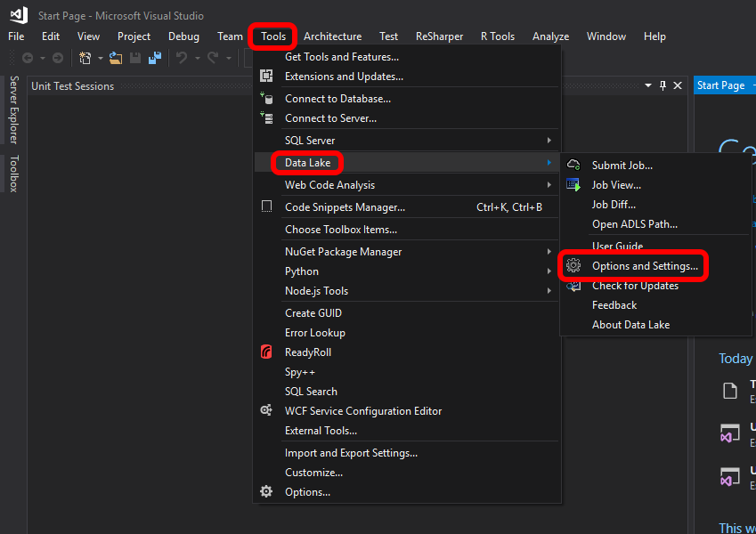Switch to the Start Page tab
This screenshot has width=756, height=534.
coord(720,85)
